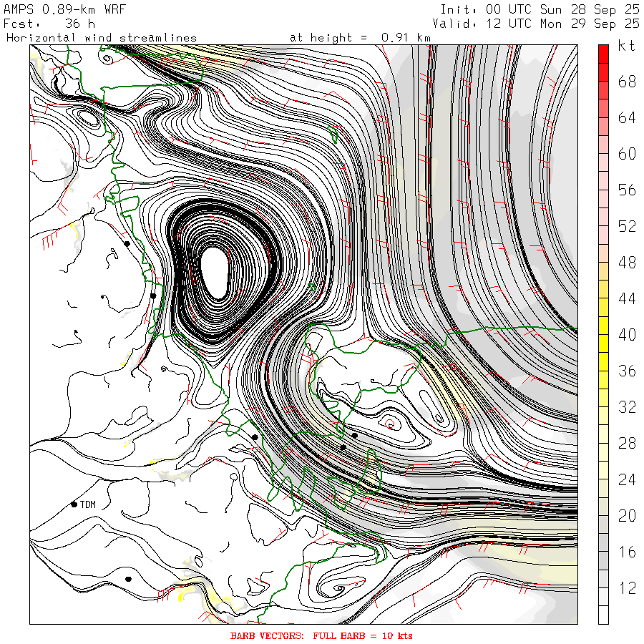Click the red top swatch of color bar
Image resolution: width=644 pixels, height=644 pixels.
[x=604, y=52]
